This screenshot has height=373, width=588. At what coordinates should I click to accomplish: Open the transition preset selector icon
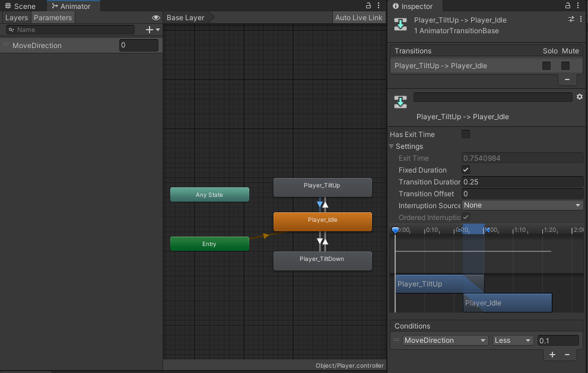571,19
